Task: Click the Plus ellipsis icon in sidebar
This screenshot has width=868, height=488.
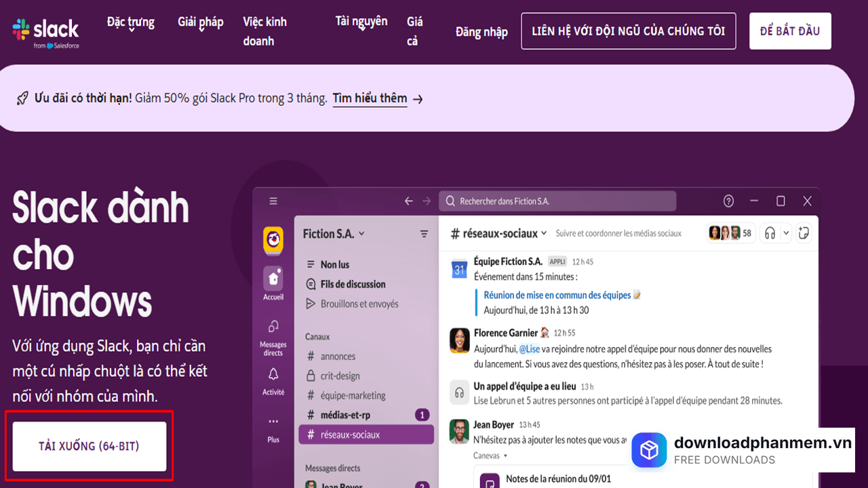Action: click(273, 421)
